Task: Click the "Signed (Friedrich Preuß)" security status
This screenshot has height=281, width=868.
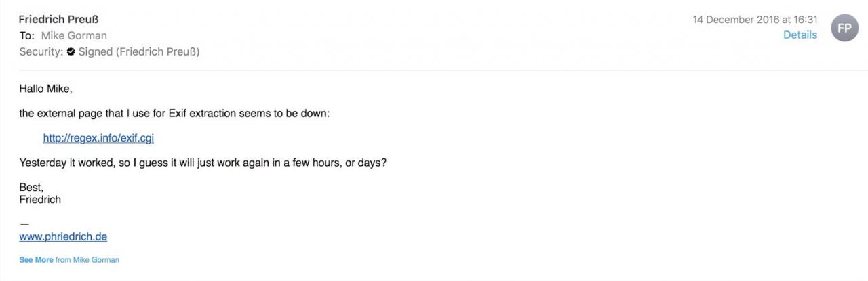Action: pos(139,51)
